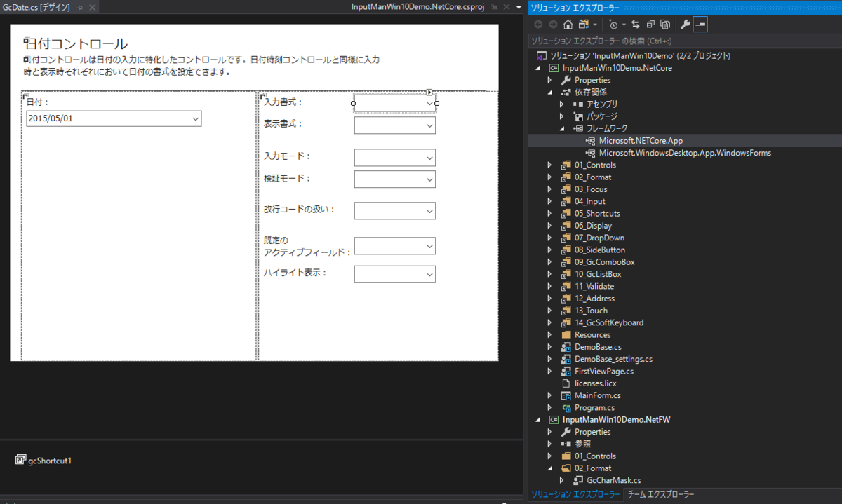
Task: Click the 11_Validate folder icon
Action: (566, 286)
